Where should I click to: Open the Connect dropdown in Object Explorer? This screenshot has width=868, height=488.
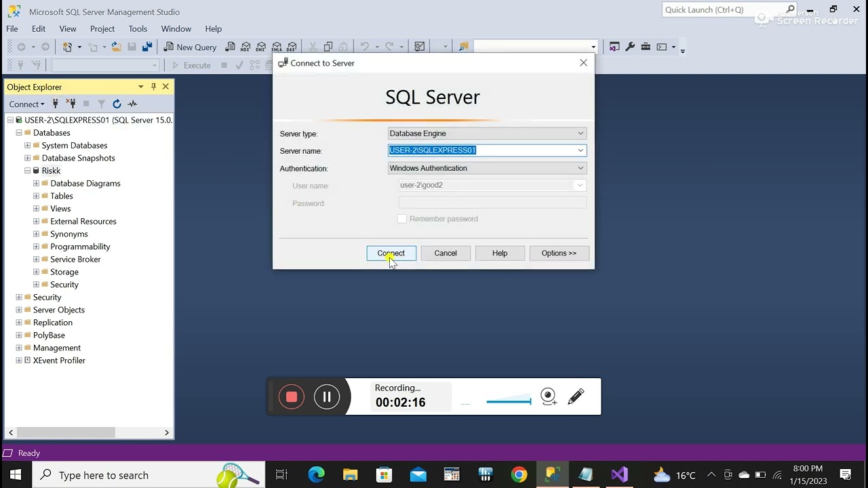tap(26, 104)
